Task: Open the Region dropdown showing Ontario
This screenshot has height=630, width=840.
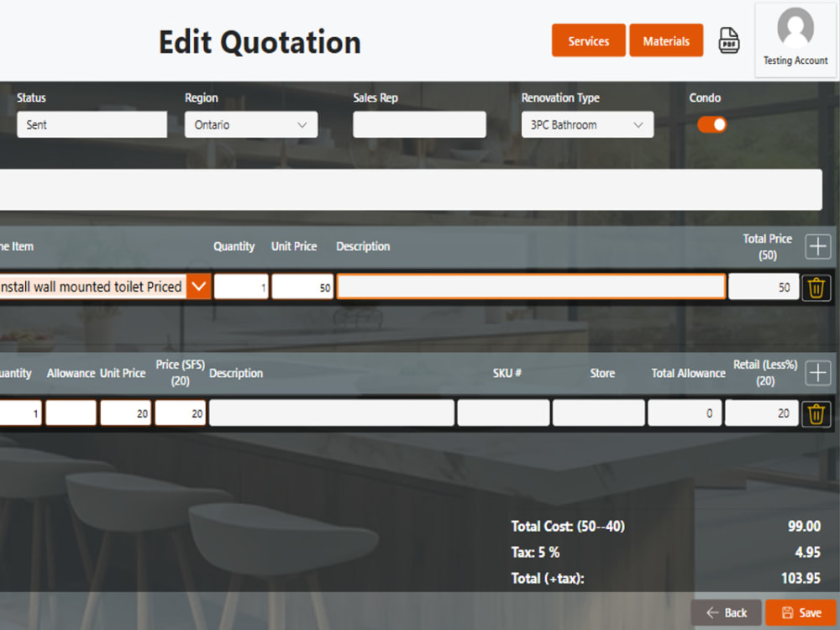Action: click(x=250, y=124)
